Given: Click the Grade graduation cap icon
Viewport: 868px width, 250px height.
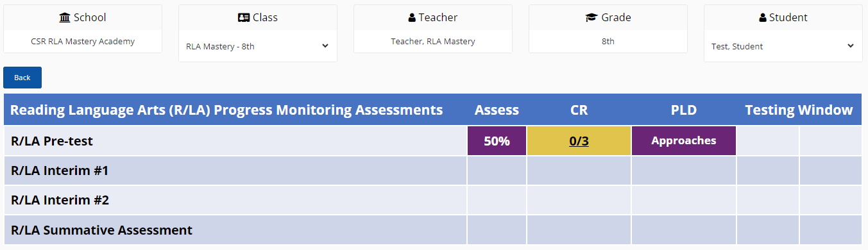Looking at the screenshot, I should (591, 18).
